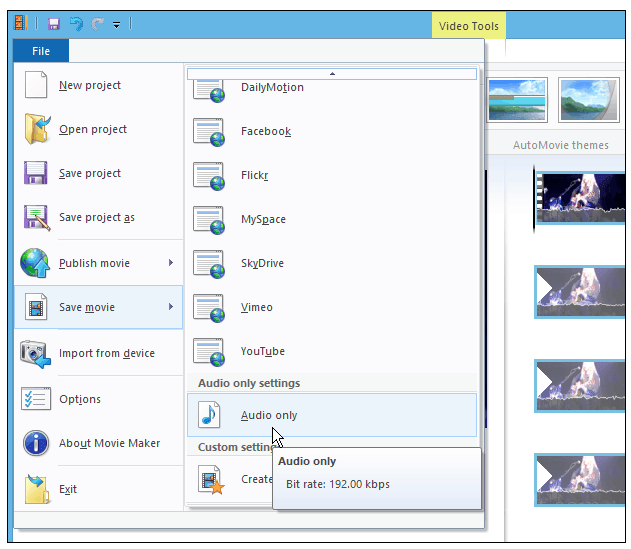
Task: Click the Save floppy icon in quick access toolbar
Action: point(54,24)
